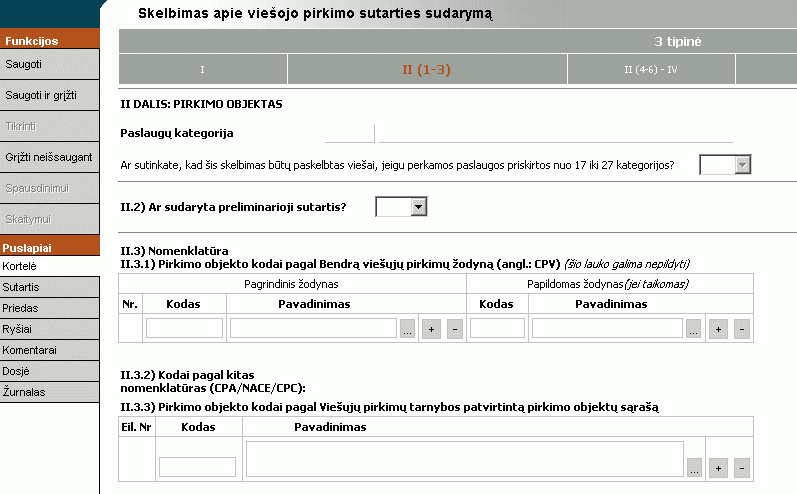The image size is (797, 494).
Task: Add row in II.3.3 table (+)
Action: point(718,468)
